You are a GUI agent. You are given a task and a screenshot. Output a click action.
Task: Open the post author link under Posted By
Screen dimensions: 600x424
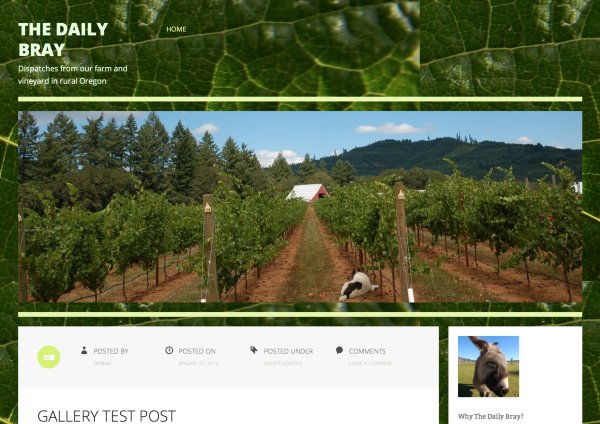102,363
